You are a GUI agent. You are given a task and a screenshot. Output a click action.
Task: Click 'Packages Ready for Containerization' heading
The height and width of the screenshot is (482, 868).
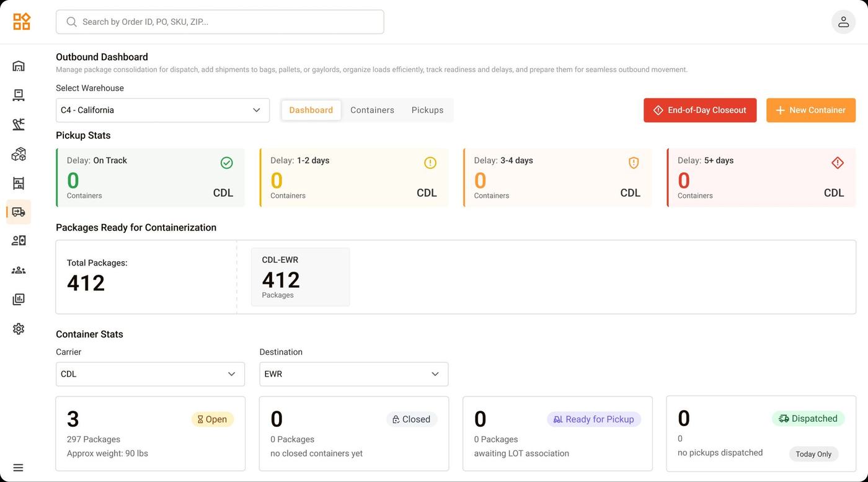click(x=136, y=228)
